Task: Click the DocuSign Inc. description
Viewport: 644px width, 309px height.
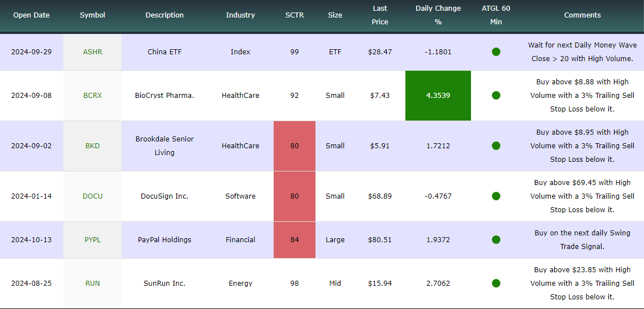Action: (x=165, y=196)
